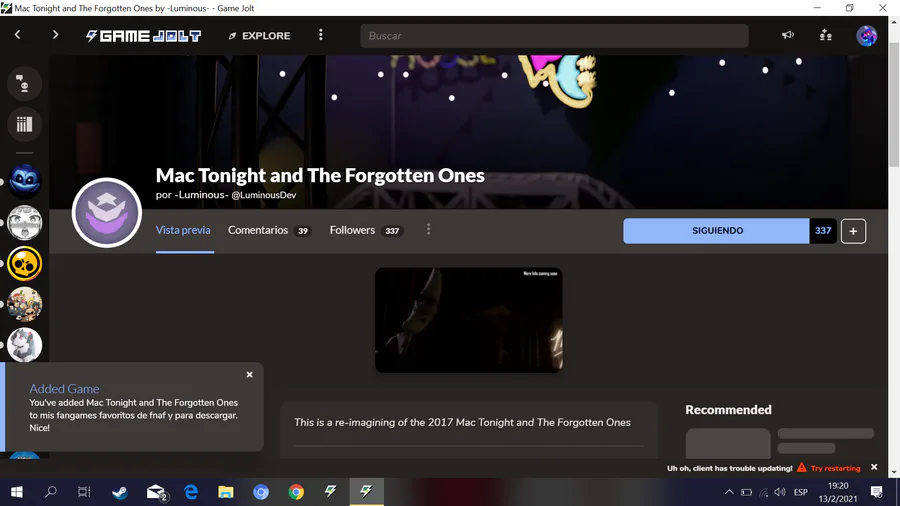Switch to the Followers tab
Screen dimensions: 900x506
pyautogui.click(x=366, y=230)
